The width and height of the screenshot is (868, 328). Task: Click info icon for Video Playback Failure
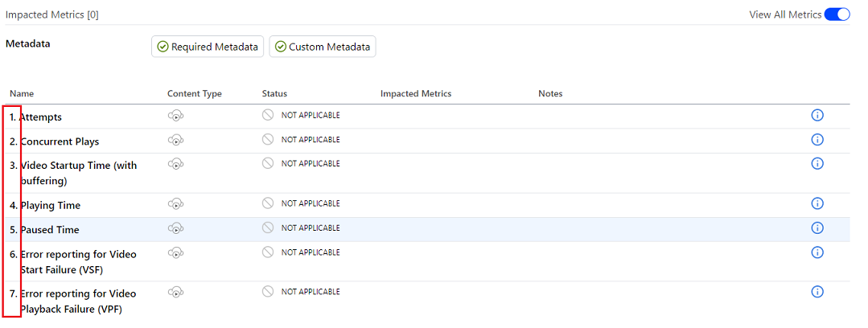click(x=817, y=292)
